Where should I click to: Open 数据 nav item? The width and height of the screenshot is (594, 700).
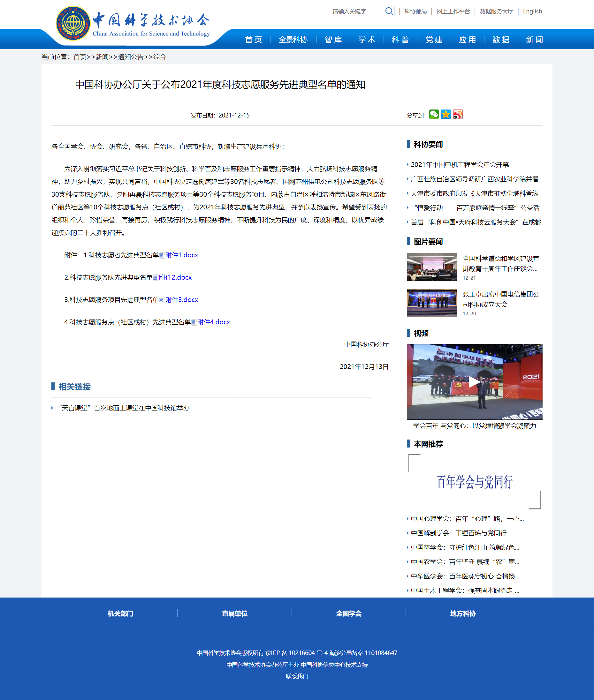click(x=501, y=40)
